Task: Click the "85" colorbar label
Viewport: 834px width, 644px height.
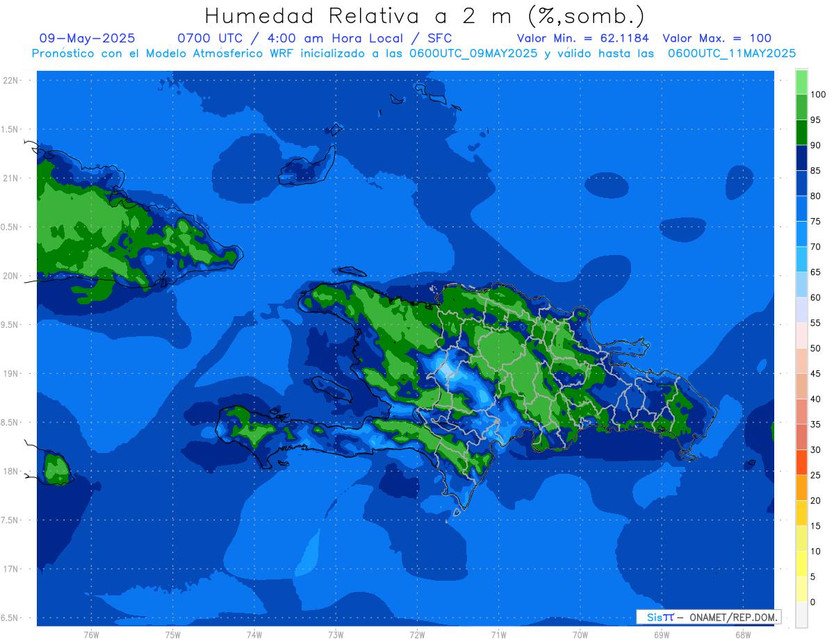Action: [815, 171]
